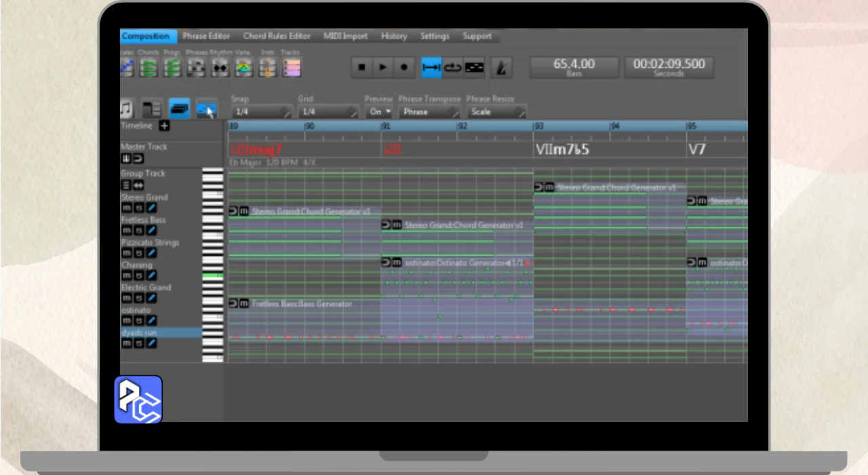Switch to the Phrase Editor tab
The height and width of the screenshot is (475, 868).
[206, 36]
